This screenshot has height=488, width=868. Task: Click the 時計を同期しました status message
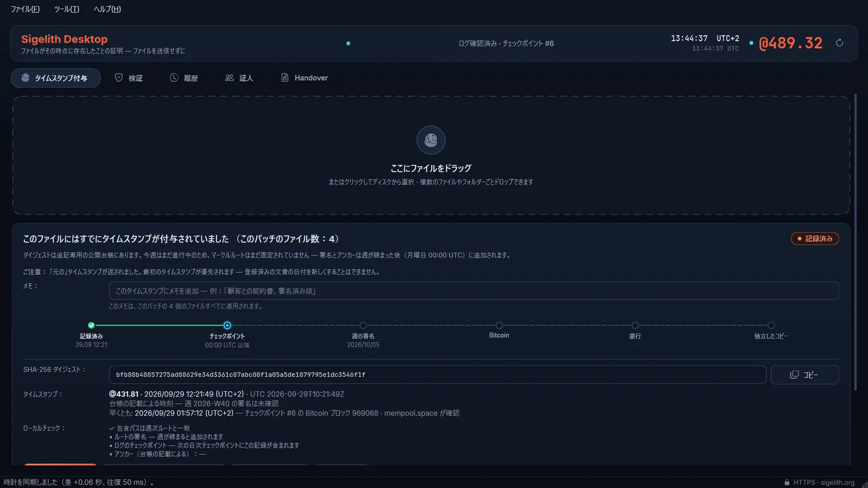(x=79, y=482)
